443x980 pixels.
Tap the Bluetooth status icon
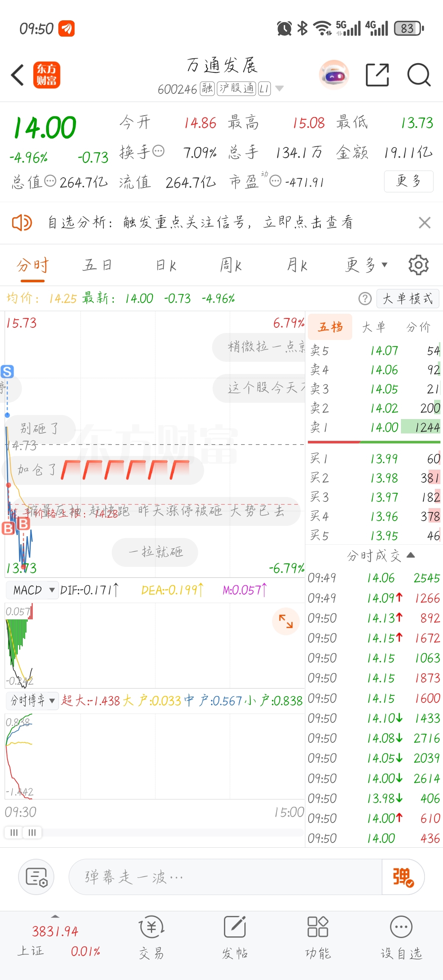(x=302, y=28)
